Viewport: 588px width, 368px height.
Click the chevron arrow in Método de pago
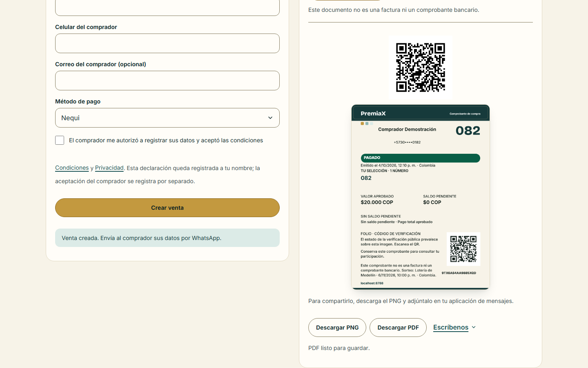pyautogui.click(x=270, y=118)
